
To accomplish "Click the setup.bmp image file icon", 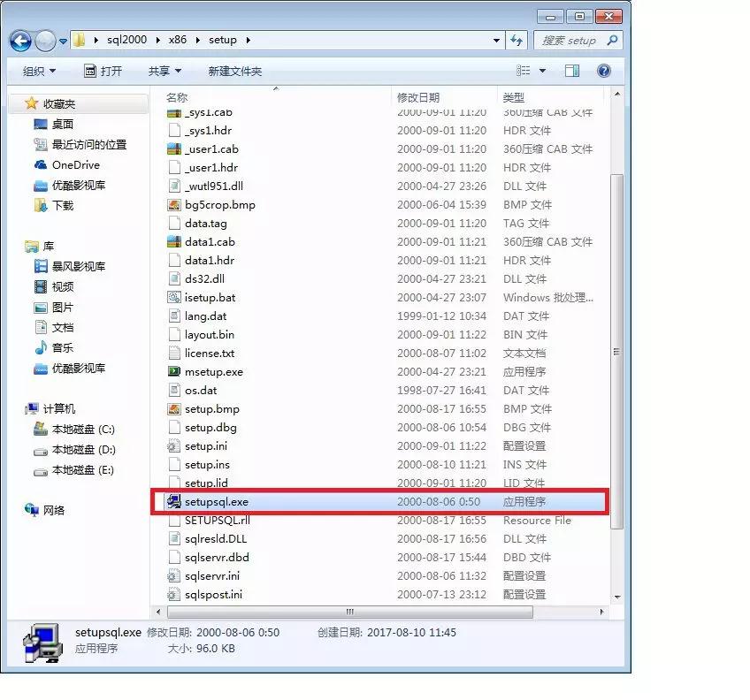I will [x=174, y=409].
